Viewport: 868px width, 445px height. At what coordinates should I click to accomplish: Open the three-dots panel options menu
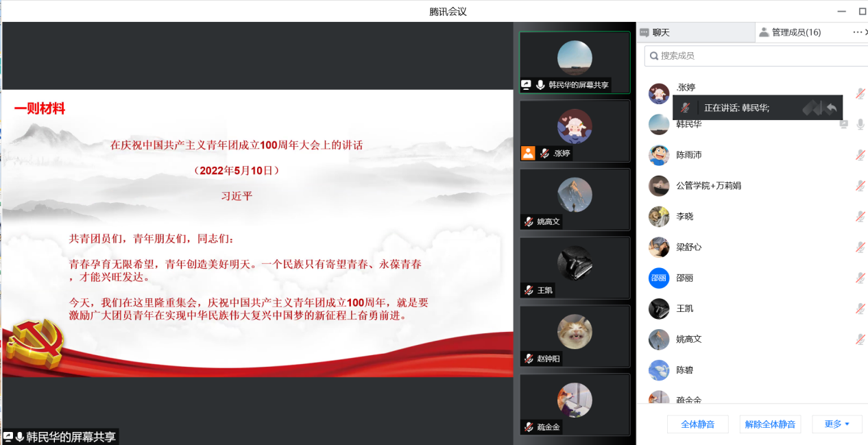click(x=857, y=32)
